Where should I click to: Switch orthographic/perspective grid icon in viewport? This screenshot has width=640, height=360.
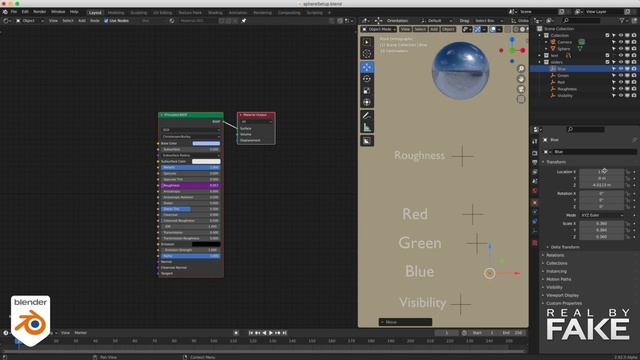pos(521,99)
